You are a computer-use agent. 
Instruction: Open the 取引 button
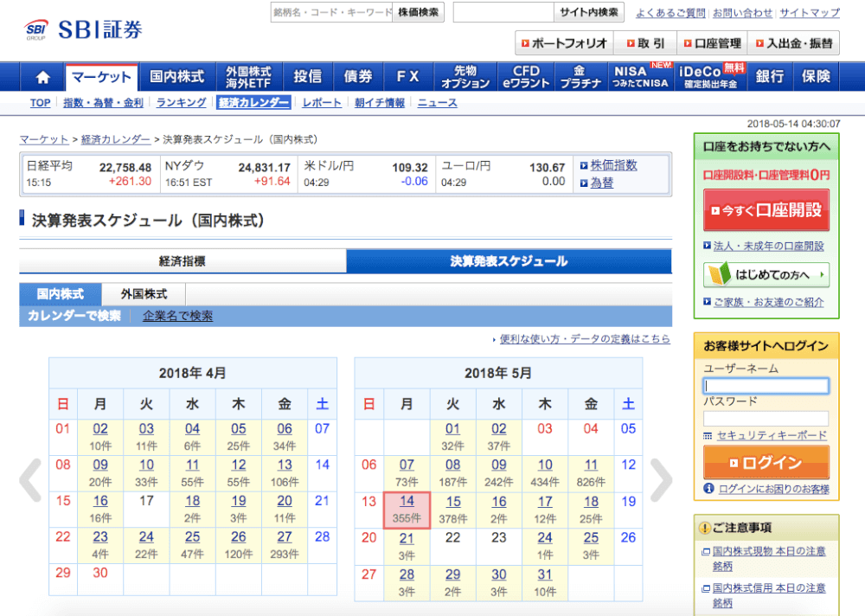point(645,43)
